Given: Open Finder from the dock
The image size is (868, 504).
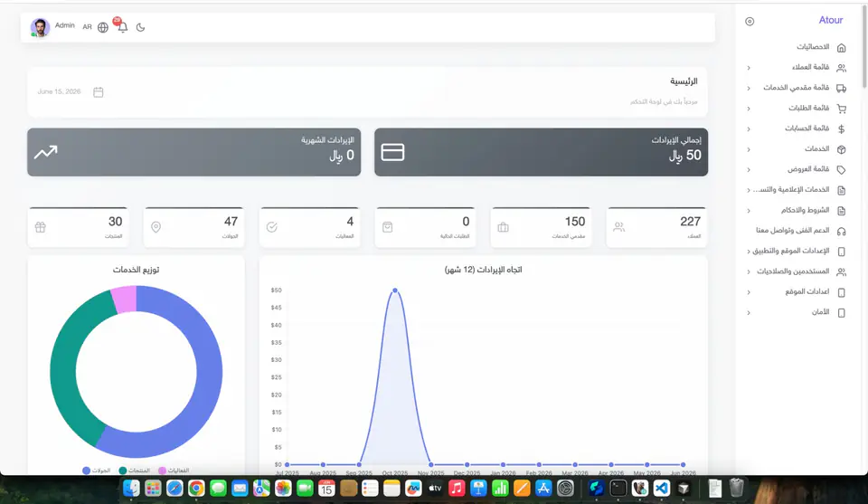Looking at the screenshot, I should (x=131, y=488).
